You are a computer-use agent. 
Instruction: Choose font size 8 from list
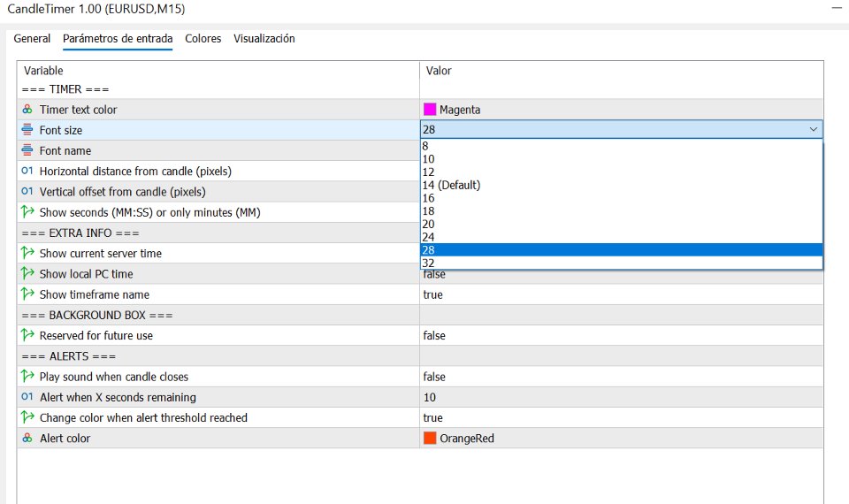(x=621, y=146)
